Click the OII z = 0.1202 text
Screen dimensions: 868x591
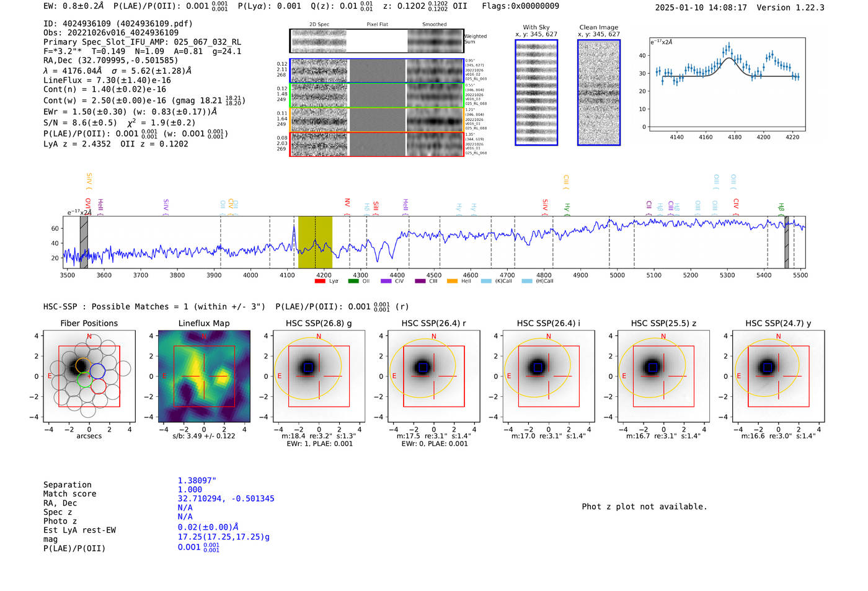tap(154, 144)
